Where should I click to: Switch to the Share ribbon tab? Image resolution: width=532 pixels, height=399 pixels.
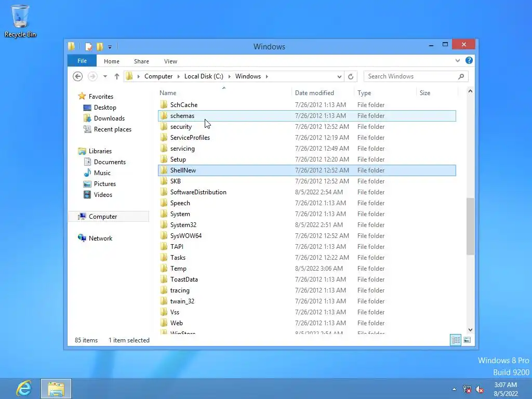click(141, 61)
